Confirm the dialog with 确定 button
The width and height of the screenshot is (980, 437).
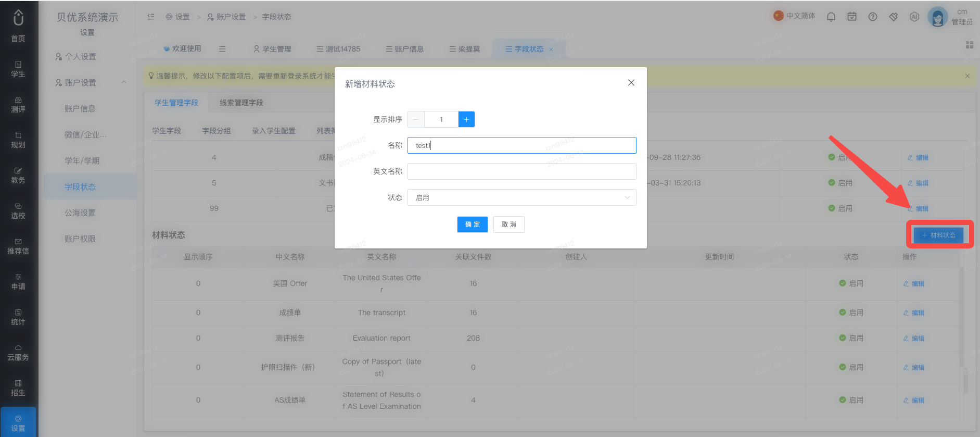(473, 224)
